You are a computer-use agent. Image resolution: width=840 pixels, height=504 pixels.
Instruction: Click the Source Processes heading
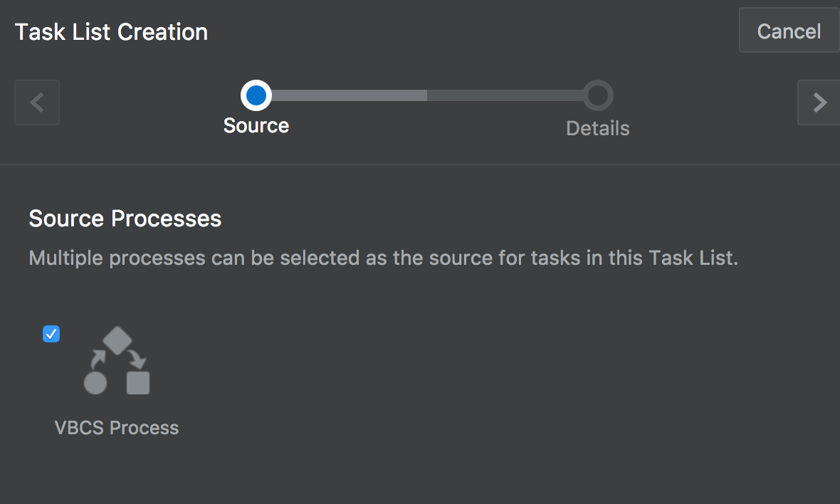coord(125,219)
